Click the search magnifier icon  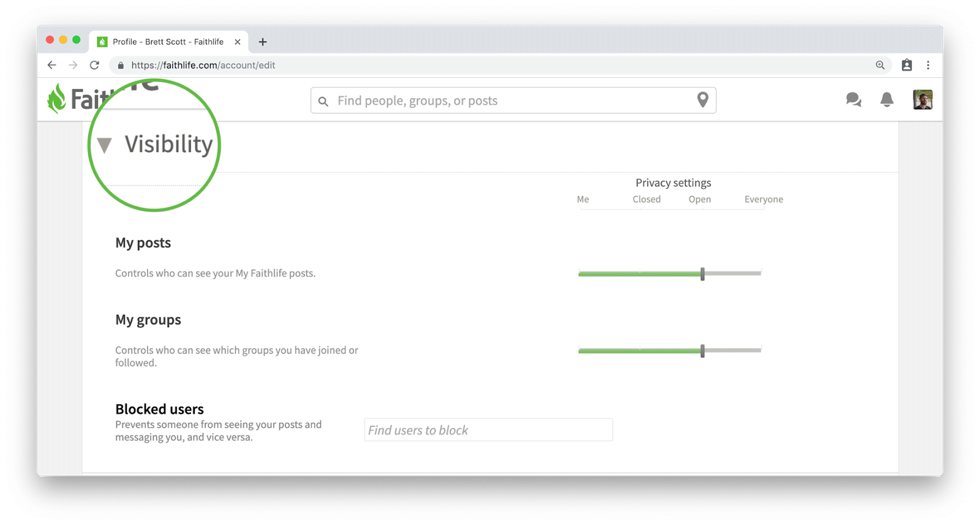pos(323,101)
